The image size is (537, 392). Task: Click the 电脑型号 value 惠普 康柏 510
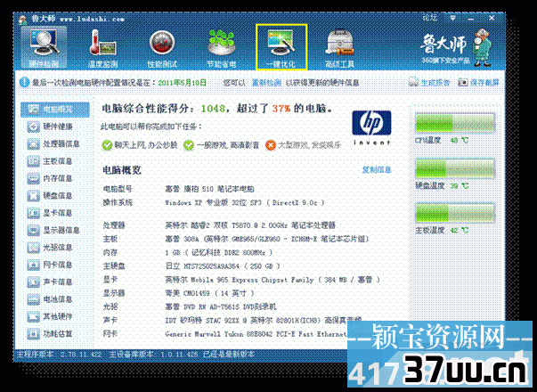coord(209,189)
